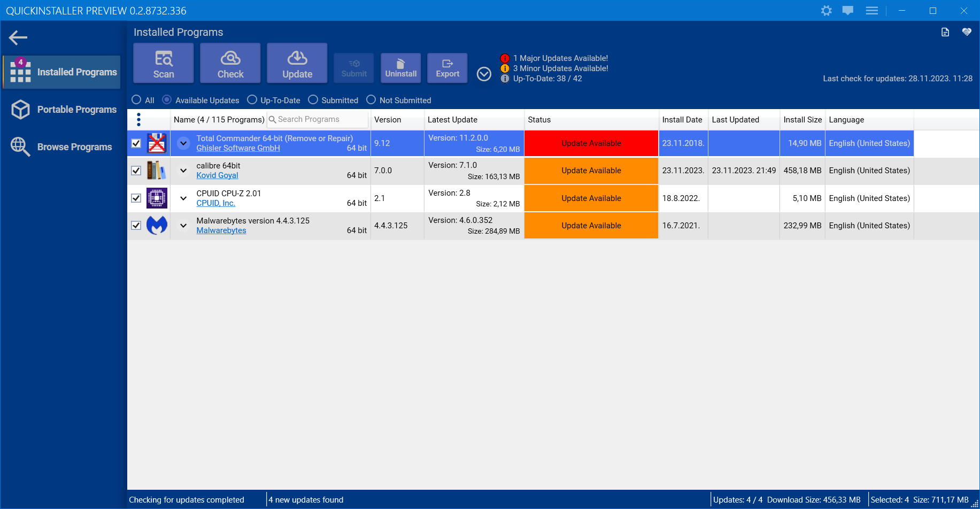Click the search magnifier icon
The image size is (980, 509).
pos(272,120)
